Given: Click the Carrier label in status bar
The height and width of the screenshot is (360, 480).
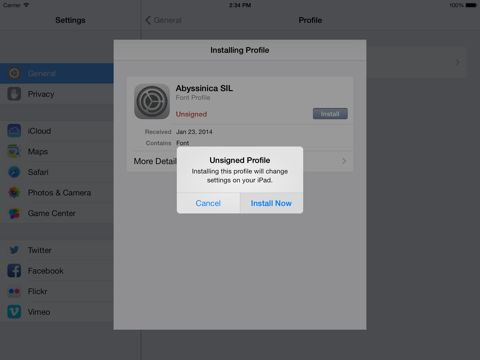Looking at the screenshot, I should tap(12, 5).
